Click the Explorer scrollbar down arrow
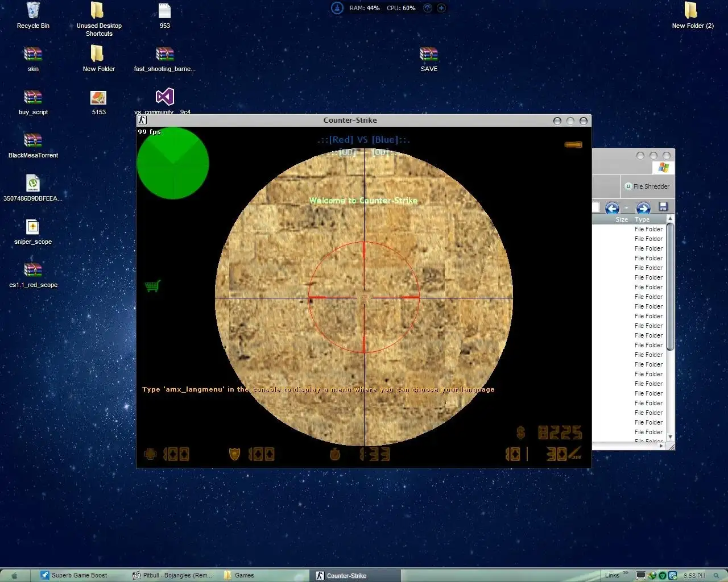 coord(670,436)
